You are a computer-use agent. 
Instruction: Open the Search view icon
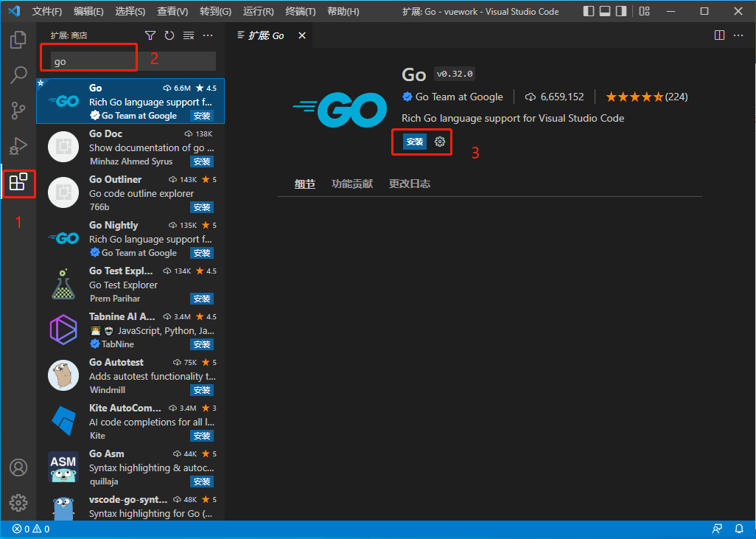point(18,74)
